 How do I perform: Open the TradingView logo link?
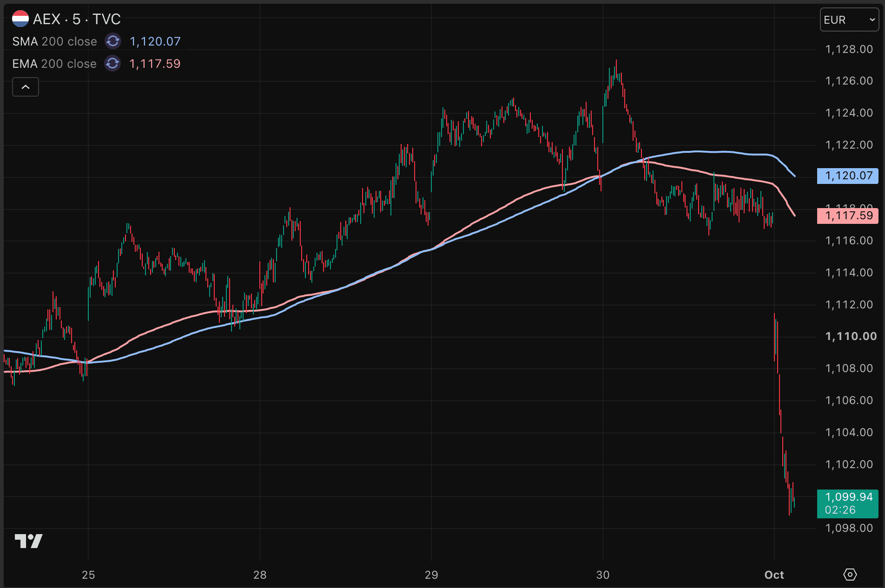click(x=28, y=541)
